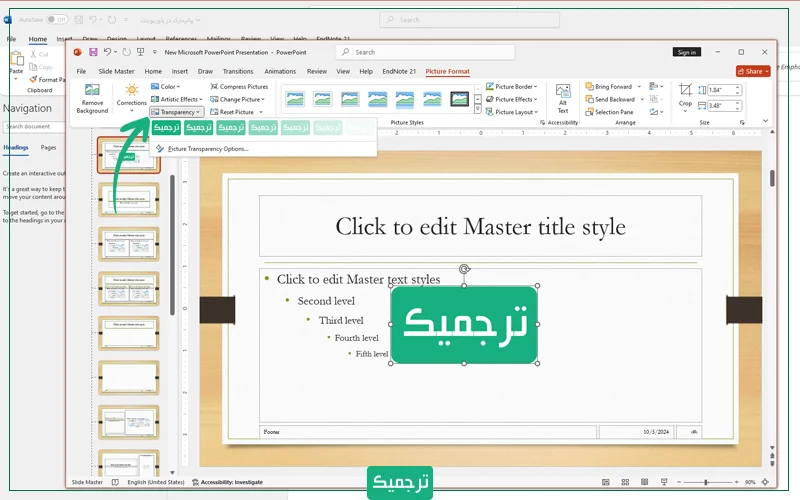Open Rotate objects menu icon
Screen dimensions: 800x500
click(x=656, y=112)
